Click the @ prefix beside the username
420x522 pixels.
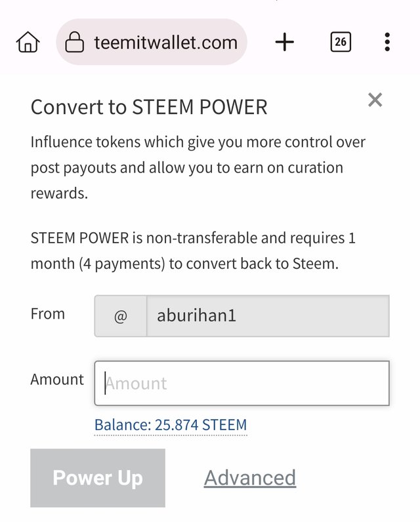121,316
